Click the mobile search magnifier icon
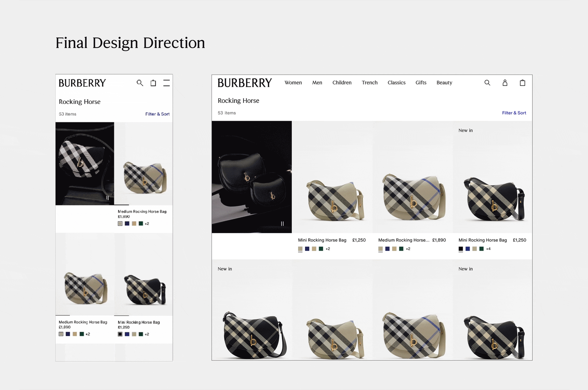Screen dimensions: 588x390 click(140, 83)
